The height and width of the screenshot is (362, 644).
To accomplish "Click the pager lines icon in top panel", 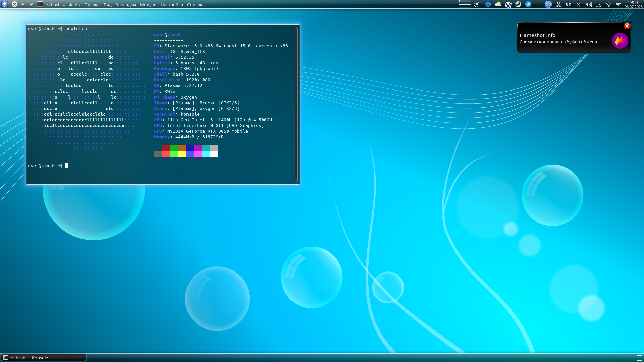I will tap(464, 4).
